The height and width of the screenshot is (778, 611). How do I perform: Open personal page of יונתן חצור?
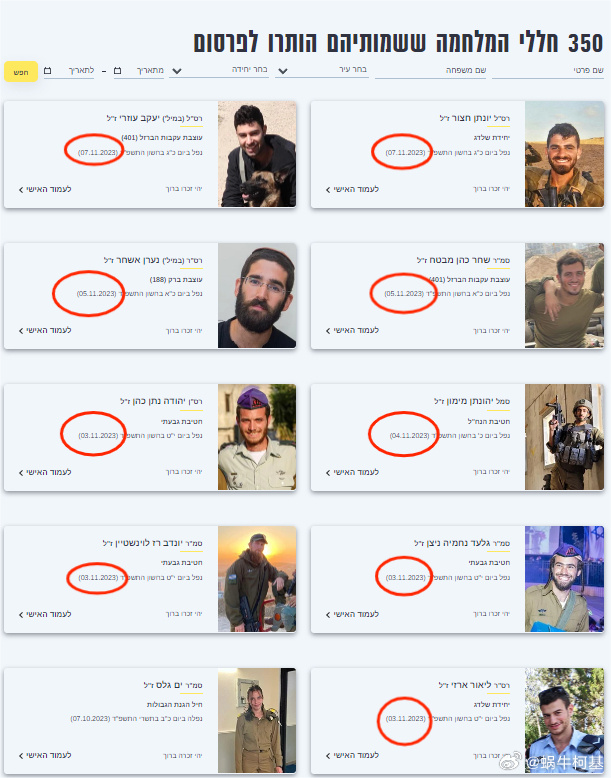[x=352, y=189]
